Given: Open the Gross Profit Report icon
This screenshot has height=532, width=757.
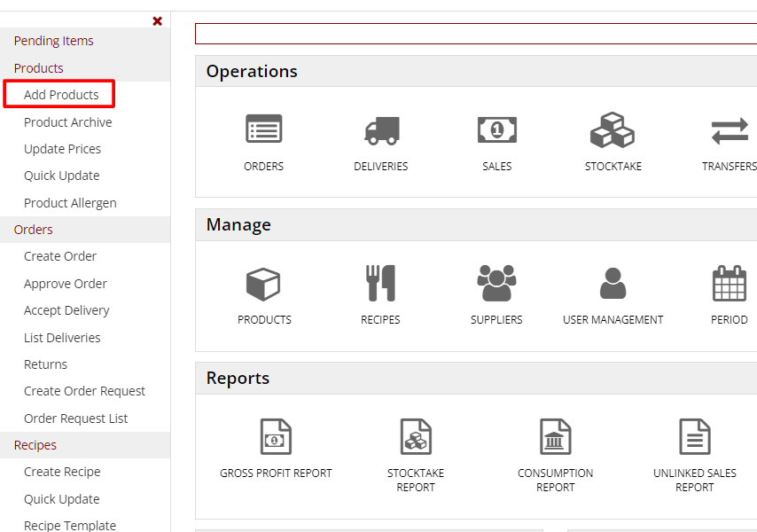Looking at the screenshot, I should tap(276, 437).
